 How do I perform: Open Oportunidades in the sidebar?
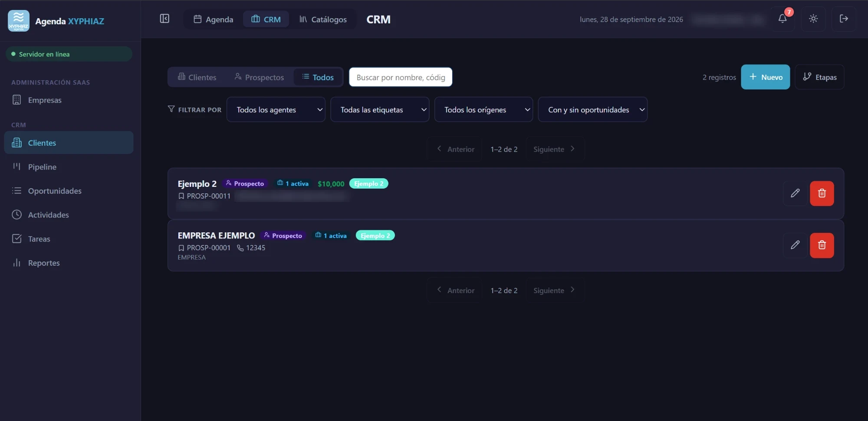(69, 191)
